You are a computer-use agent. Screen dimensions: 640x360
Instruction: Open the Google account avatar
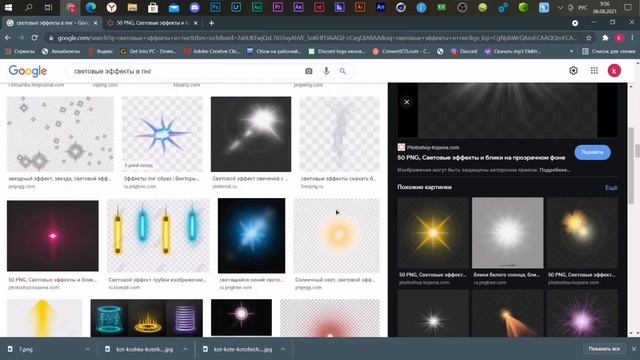click(x=614, y=71)
